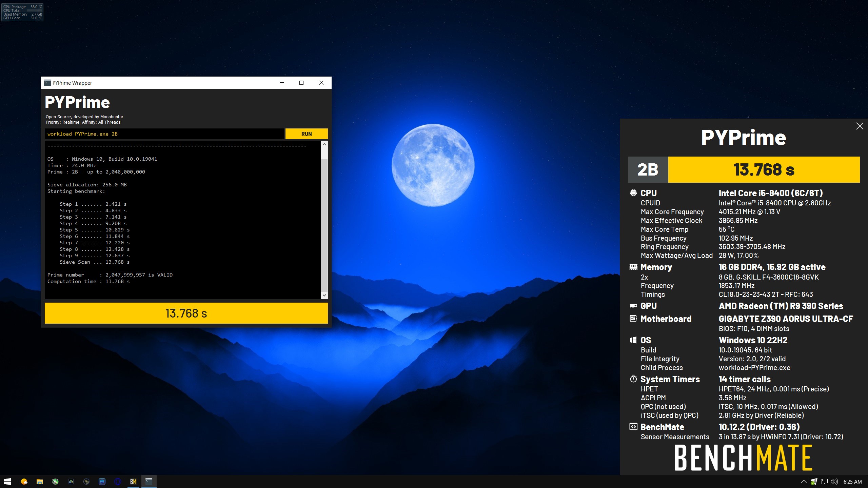Click 'Prime number : 2,047,999,957 is VALID' line
This screenshot has height=488, width=868.
[x=110, y=275]
